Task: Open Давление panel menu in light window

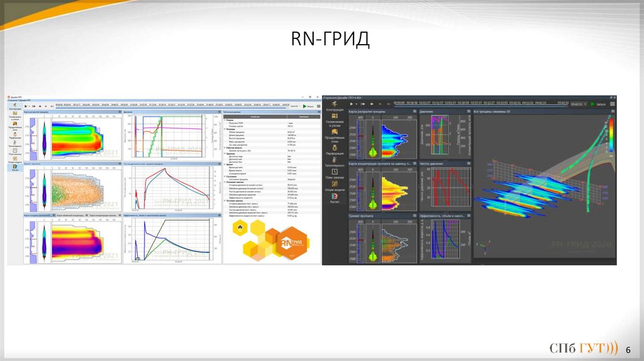Action: point(219,112)
